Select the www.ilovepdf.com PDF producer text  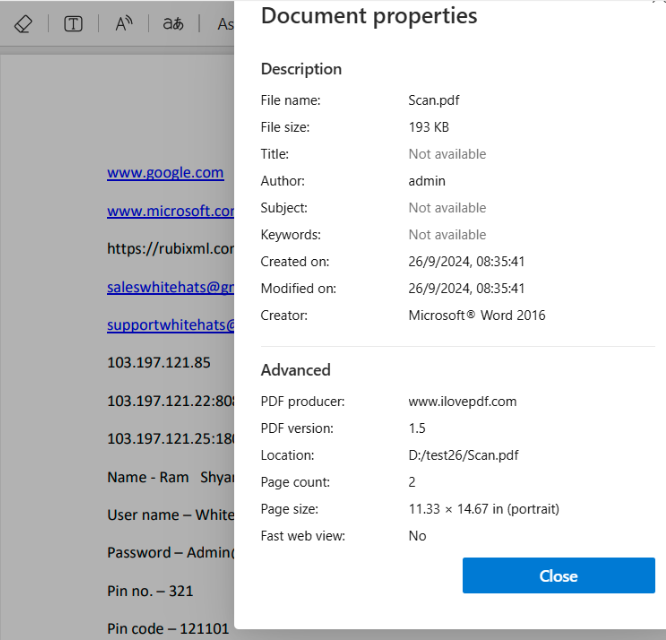pyautogui.click(x=462, y=401)
